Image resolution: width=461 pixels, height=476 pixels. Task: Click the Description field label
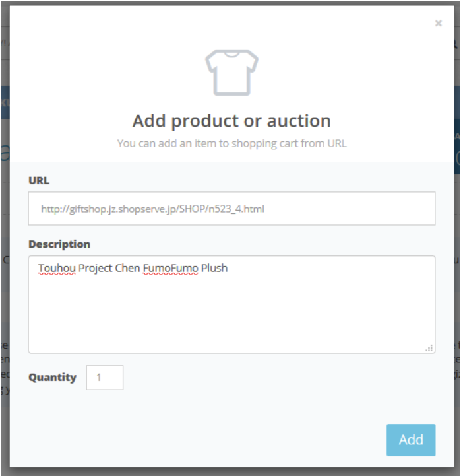(59, 244)
